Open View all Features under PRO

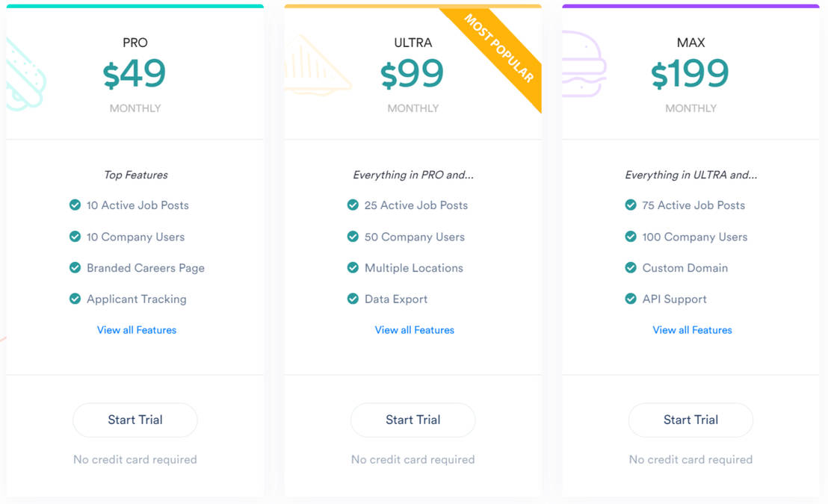pyautogui.click(x=137, y=330)
